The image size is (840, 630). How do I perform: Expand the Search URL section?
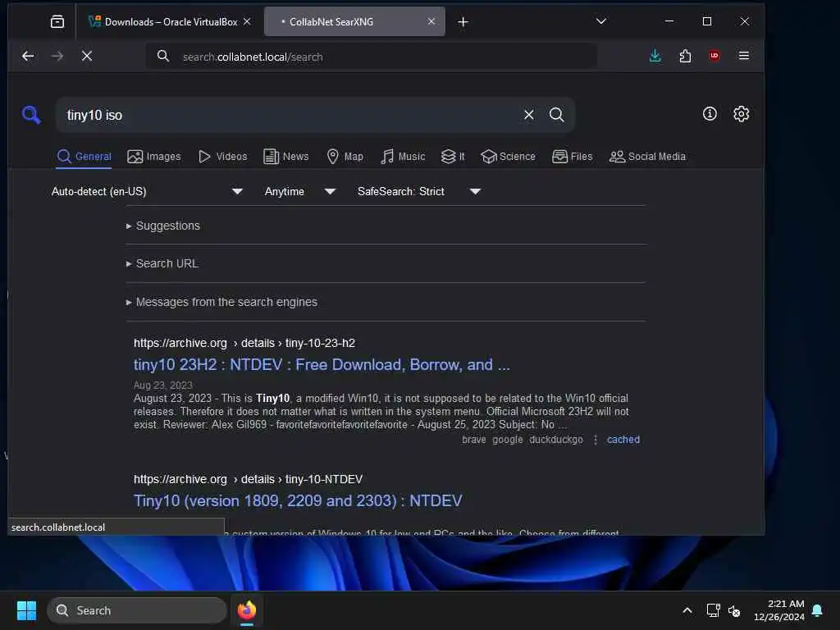tap(162, 263)
